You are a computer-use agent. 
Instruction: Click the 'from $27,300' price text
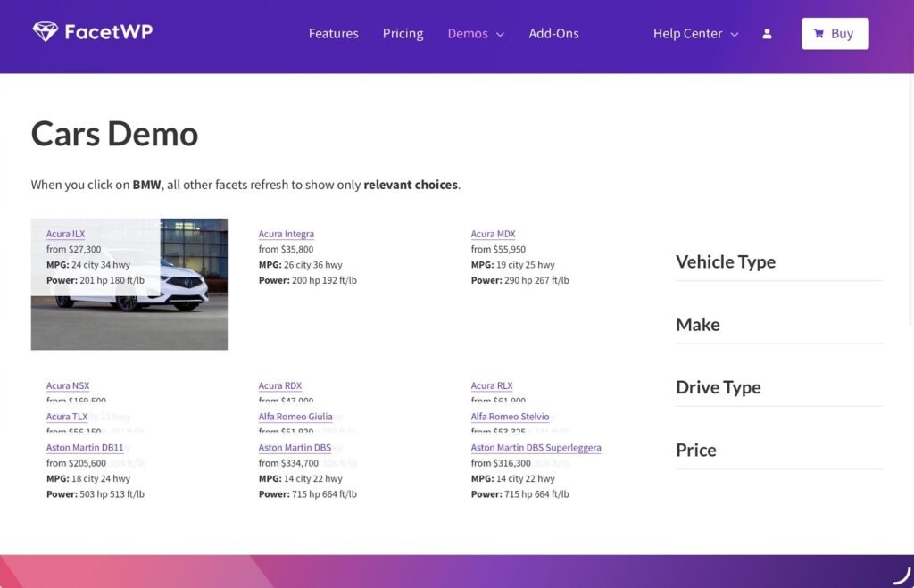(73, 250)
